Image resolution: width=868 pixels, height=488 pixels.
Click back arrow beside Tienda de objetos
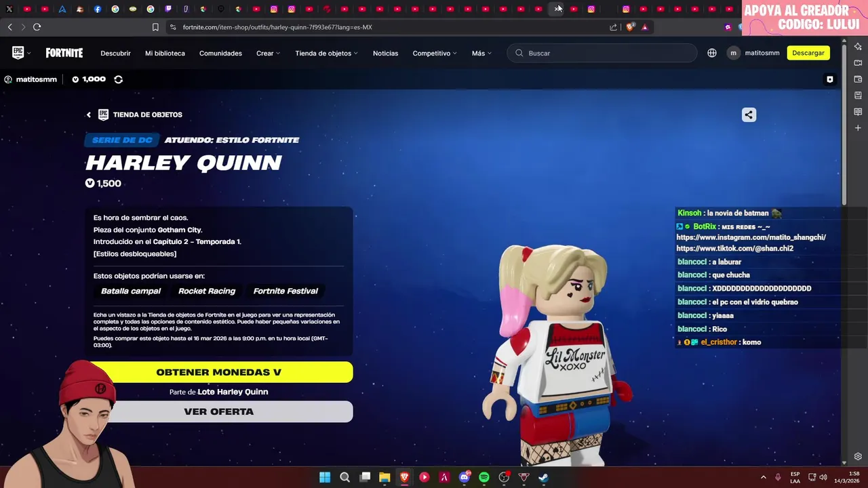[x=88, y=115]
